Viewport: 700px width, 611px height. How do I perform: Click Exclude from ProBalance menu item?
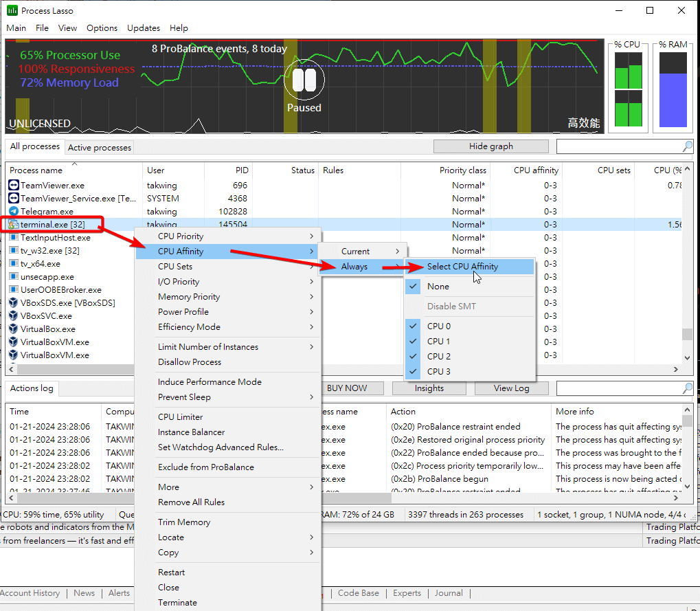click(228, 467)
